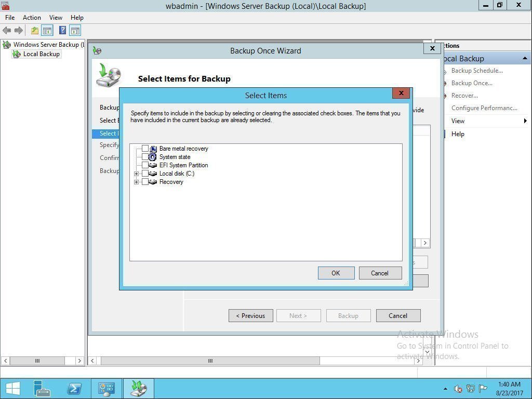The image size is (532, 399).
Task: Close the Select Items dialog
Action: 401,93
